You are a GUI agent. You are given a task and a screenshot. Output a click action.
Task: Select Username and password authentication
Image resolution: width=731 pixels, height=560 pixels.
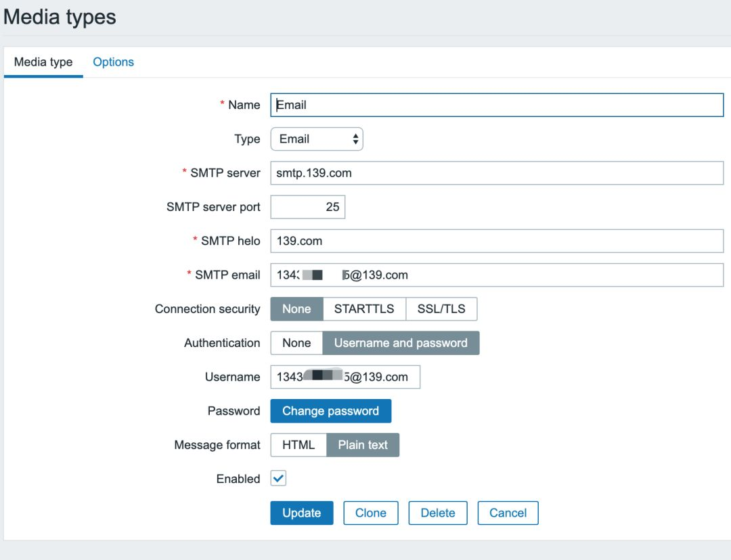pyautogui.click(x=401, y=343)
